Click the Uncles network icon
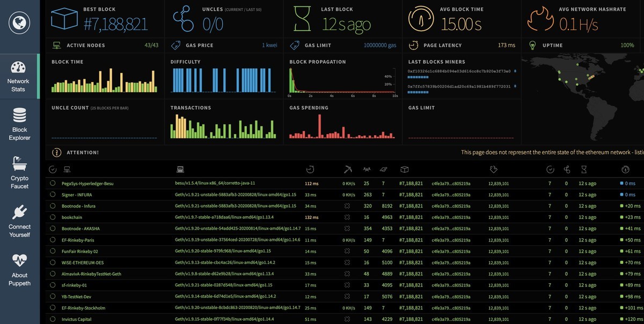 tap(184, 19)
